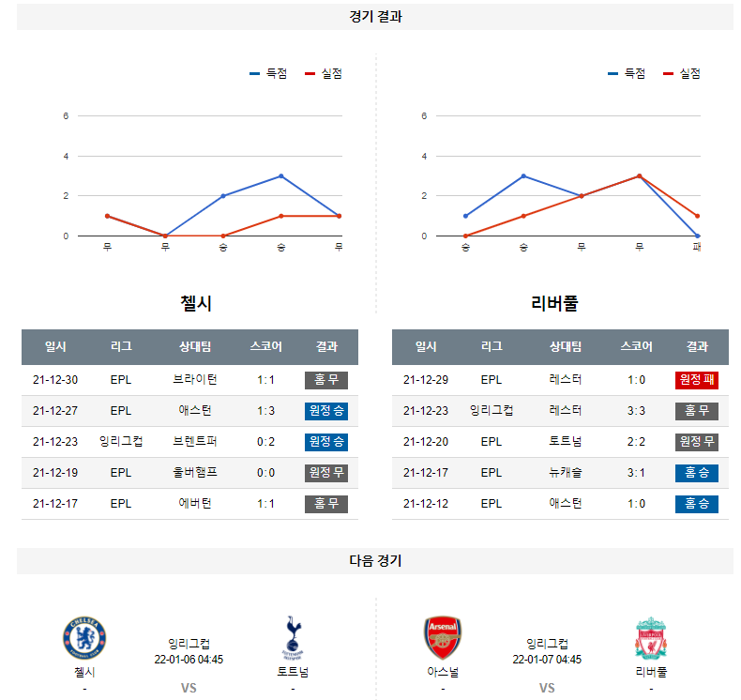Click the peak data point on Chelsea 득점 line
Viewport: 741px width, 700px height.
click(281, 175)
